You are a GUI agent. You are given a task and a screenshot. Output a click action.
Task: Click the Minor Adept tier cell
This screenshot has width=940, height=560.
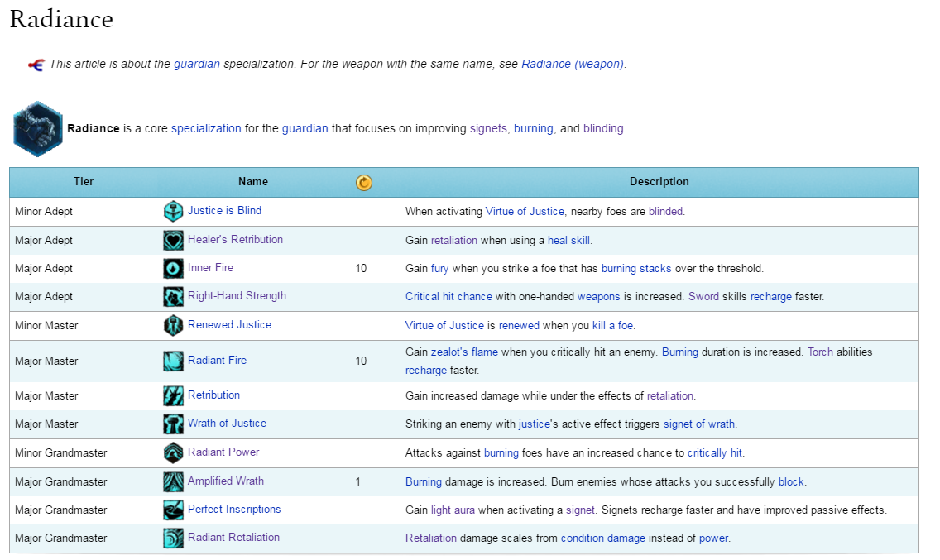tap(44, 211)
